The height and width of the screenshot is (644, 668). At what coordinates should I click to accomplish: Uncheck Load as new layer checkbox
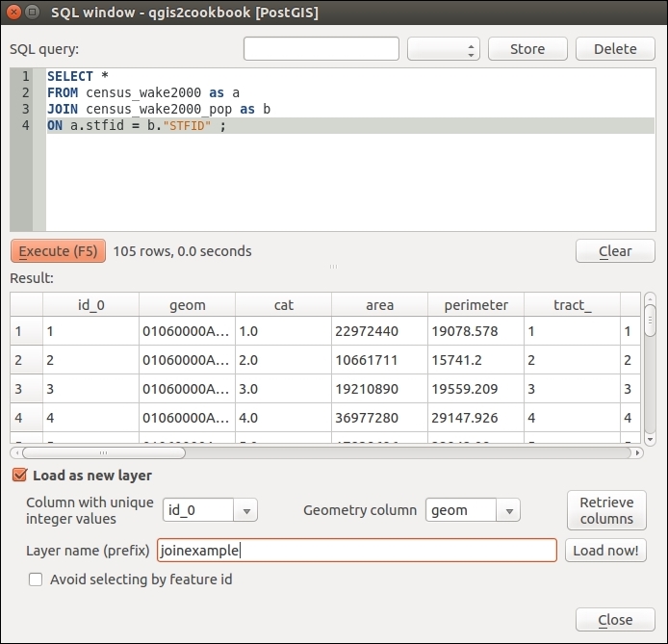click(x=18, y=476)
